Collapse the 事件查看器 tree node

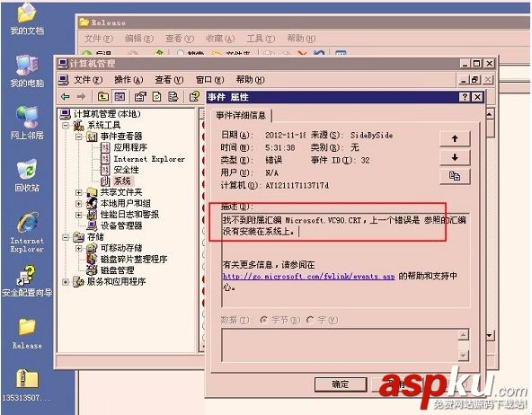point(79,137)
